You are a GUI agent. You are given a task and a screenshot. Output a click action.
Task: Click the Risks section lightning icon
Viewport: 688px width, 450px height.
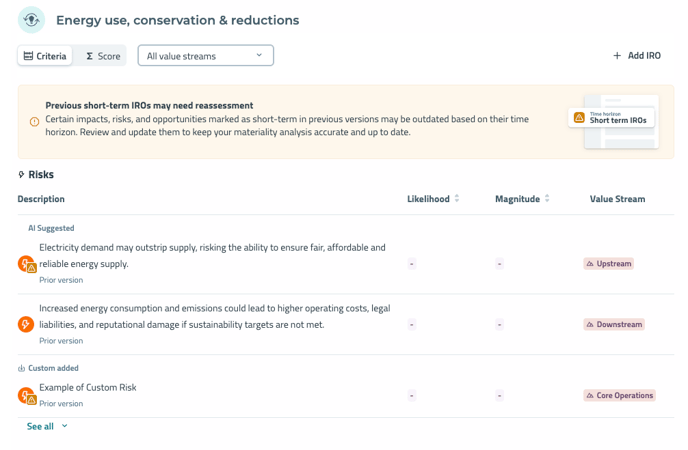21,175
